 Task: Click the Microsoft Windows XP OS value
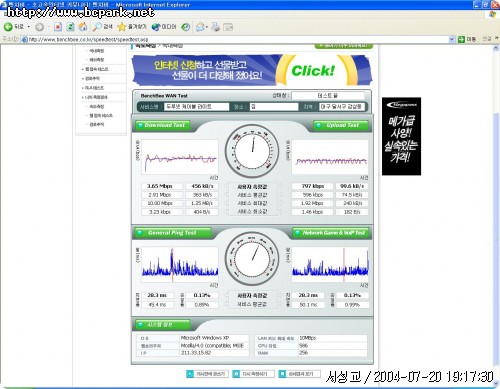coord(205,338)
